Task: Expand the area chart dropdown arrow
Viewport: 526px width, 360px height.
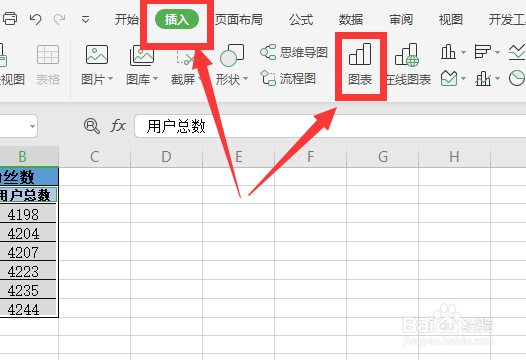Action: tap(463, 79)
